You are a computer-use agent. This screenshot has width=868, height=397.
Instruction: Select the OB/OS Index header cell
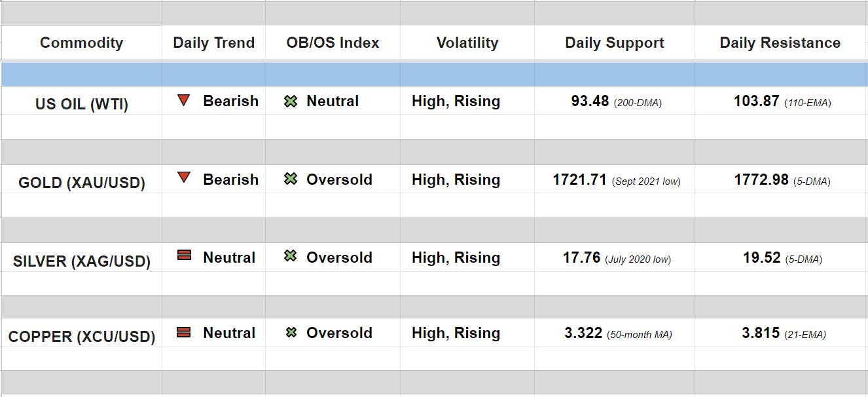(333, 43)
